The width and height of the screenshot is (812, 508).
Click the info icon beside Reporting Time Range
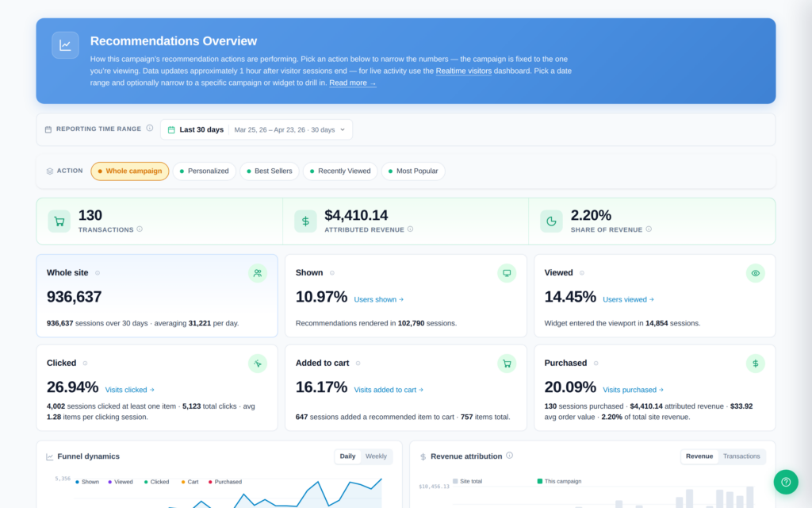pos(150,129)
